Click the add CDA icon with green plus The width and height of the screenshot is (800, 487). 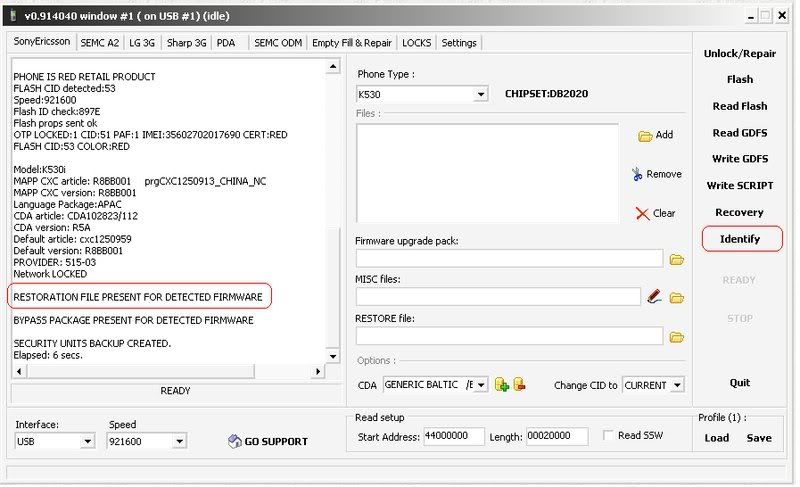(x=502, y=385)
